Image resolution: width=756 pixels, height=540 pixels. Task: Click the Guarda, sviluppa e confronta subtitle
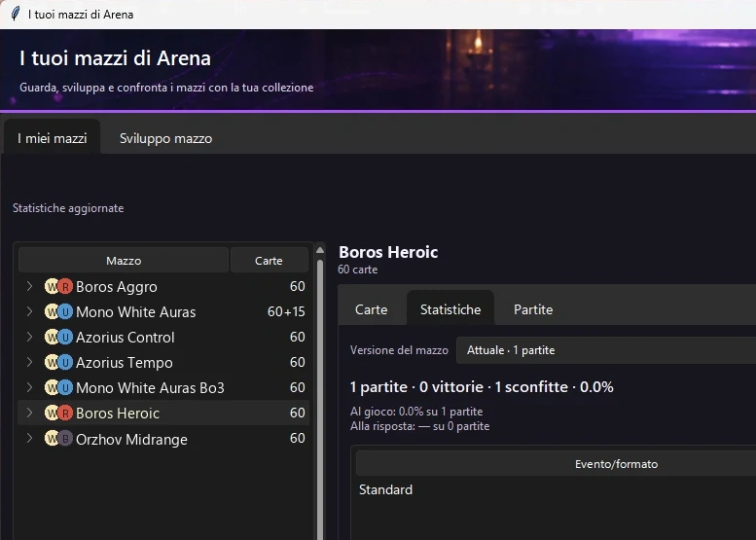tap(166, 88)
